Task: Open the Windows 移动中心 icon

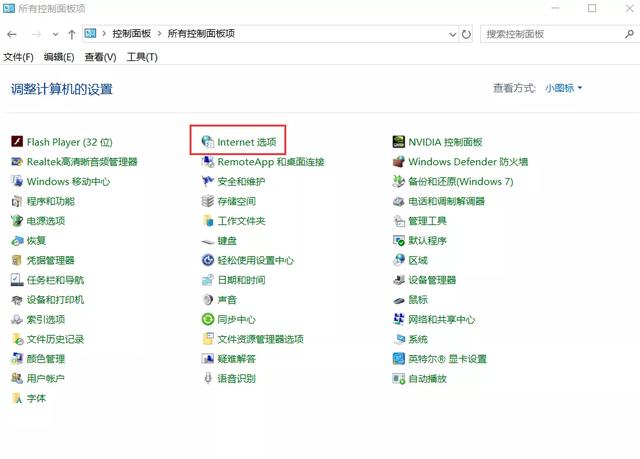Action: click(x=17, y=181)
